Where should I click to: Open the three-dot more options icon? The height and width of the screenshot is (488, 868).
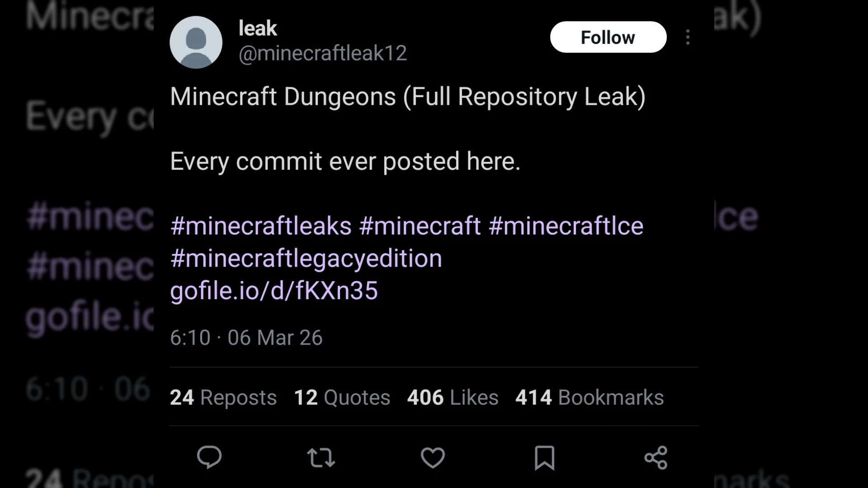tap(688, 37)
